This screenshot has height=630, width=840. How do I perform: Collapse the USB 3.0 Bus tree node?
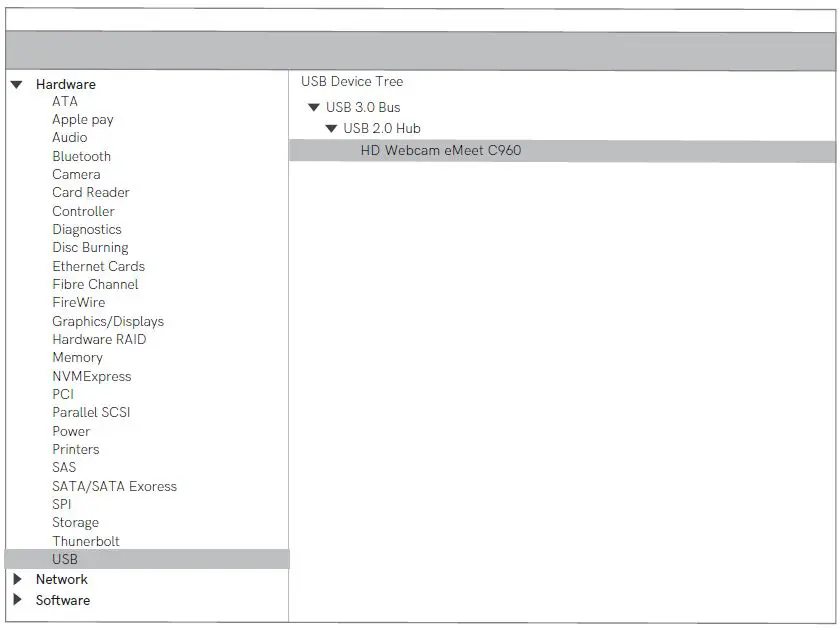[314, 107]
